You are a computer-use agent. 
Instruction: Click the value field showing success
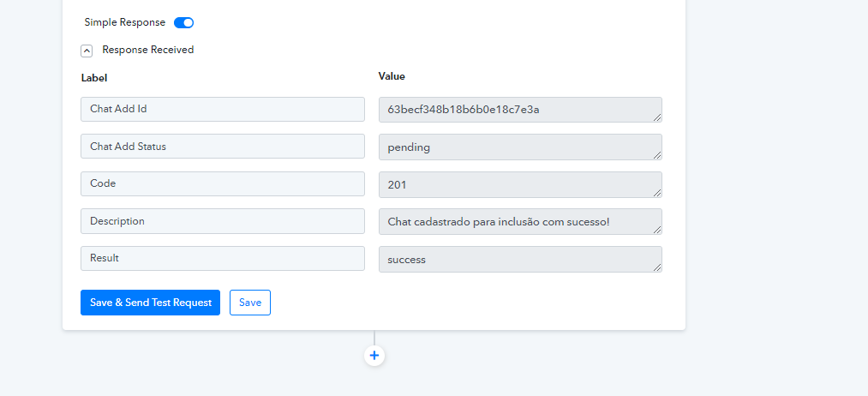pyautogui.click(x=520, y=259)
